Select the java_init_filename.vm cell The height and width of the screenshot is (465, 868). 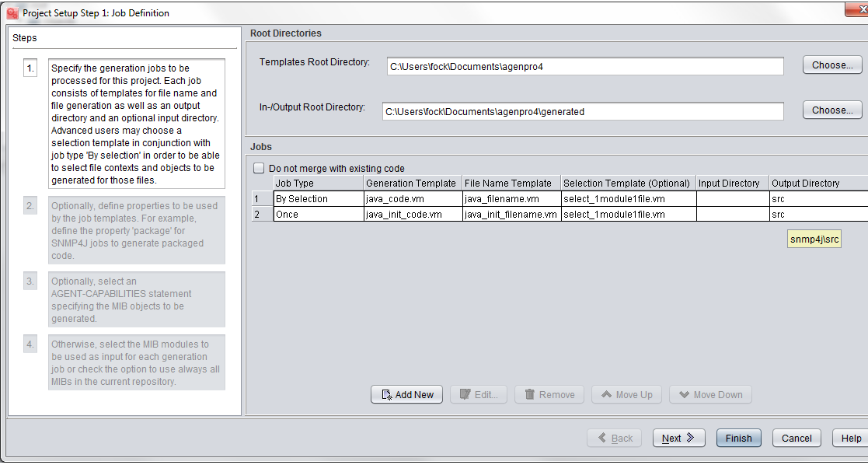coord(512,214)
